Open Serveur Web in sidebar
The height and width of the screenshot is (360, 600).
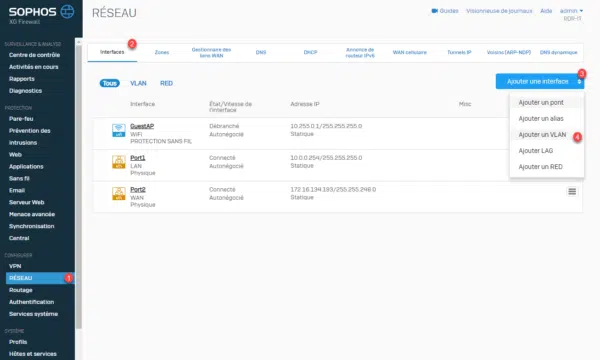point(27,202)
